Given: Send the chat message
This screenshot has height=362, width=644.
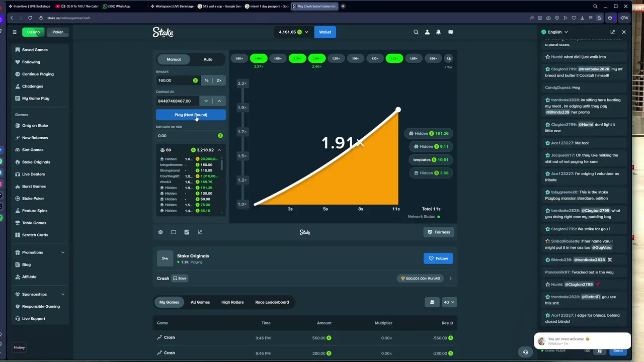Looking at the screenshot, I should 618,350.
